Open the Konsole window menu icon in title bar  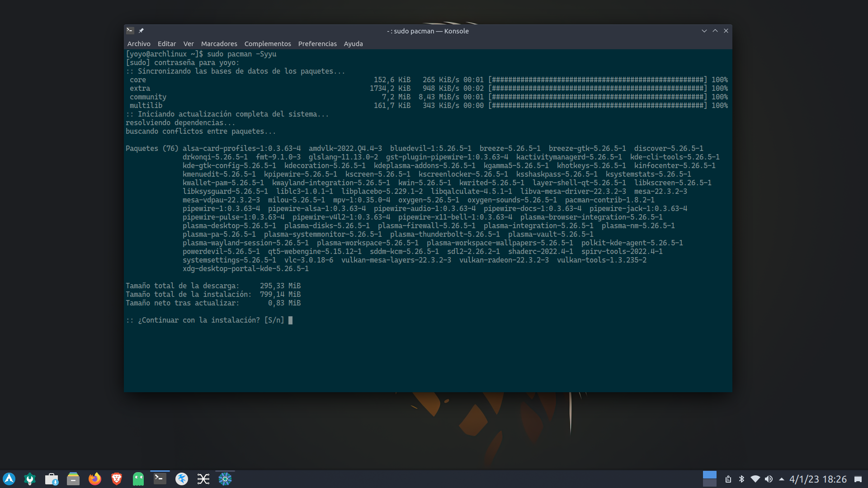tap(130, 31)
